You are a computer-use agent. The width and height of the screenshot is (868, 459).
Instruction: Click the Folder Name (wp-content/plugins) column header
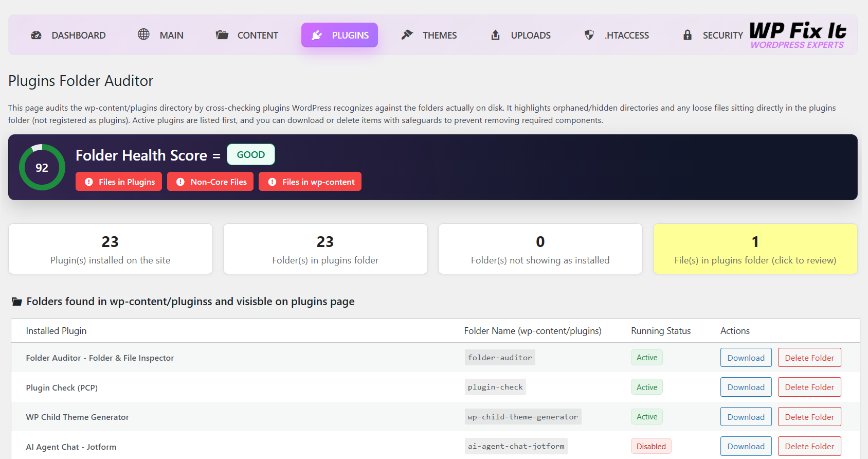pos(533,331)
